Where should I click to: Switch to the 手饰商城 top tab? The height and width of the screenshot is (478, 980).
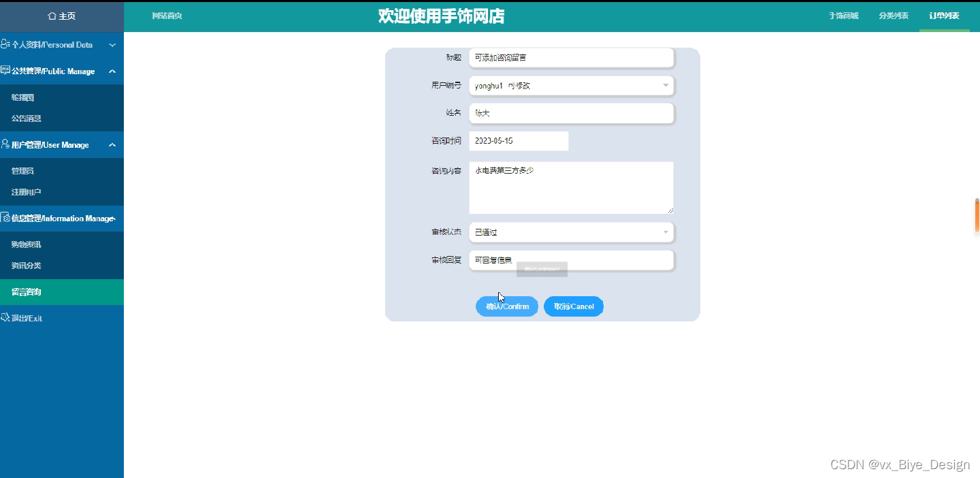click(x=843, y=16)
